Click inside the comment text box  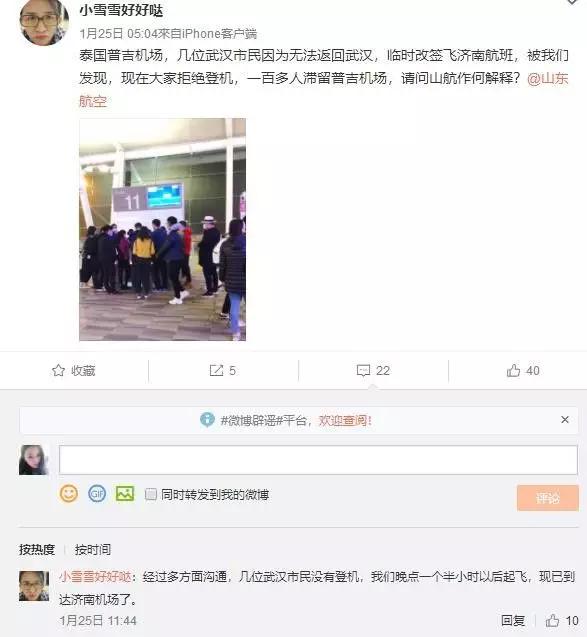318,460
